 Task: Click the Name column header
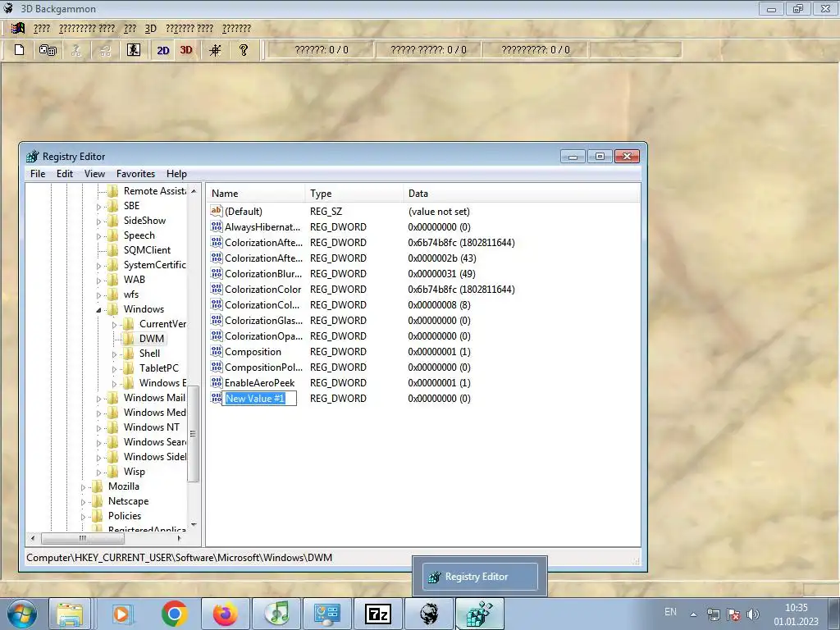point(256,194)
